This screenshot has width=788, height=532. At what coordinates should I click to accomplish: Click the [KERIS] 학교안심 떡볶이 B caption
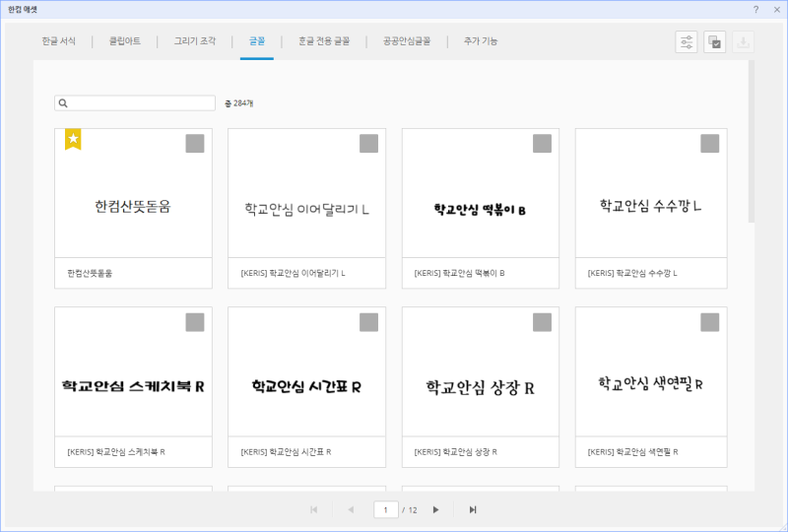pos(459,274)
